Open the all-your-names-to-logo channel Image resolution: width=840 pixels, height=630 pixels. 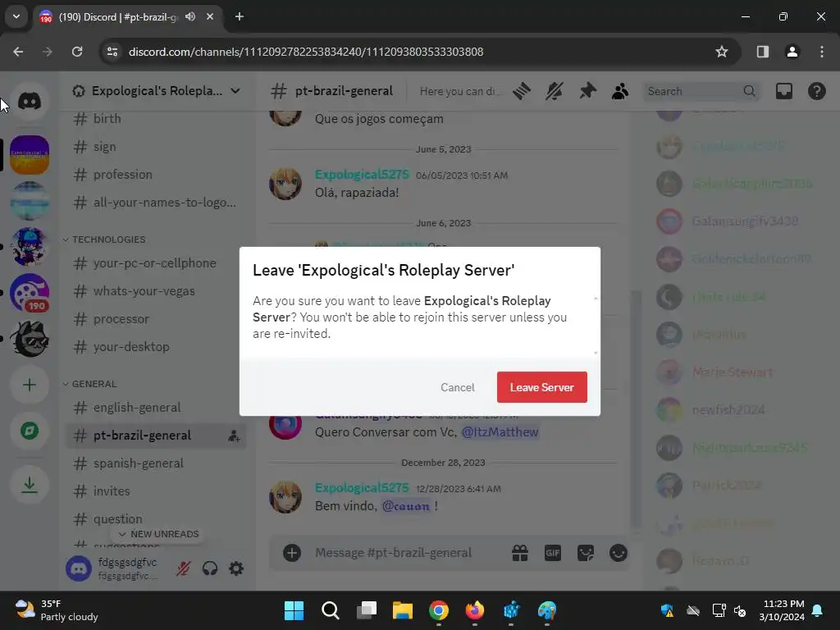pyautogui.click(x=156, y=203)
